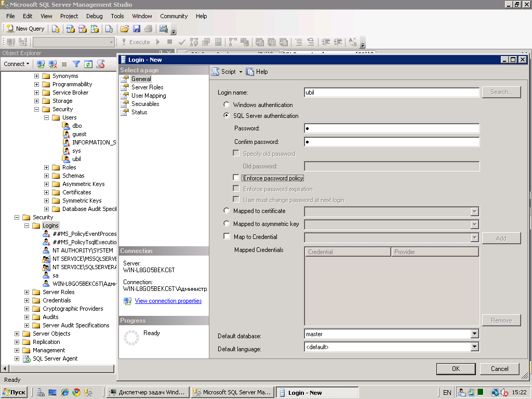Select Windows authentication radio button

[x=227, y=104]
